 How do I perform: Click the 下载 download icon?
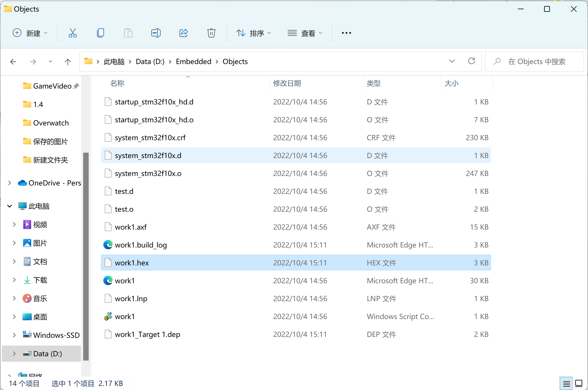[27, 280]
